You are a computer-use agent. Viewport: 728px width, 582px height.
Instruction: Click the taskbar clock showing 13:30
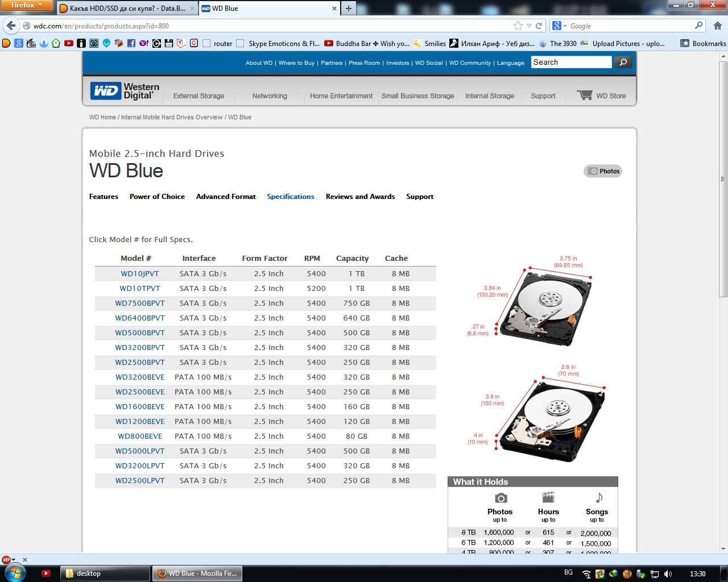click(697, 574)
